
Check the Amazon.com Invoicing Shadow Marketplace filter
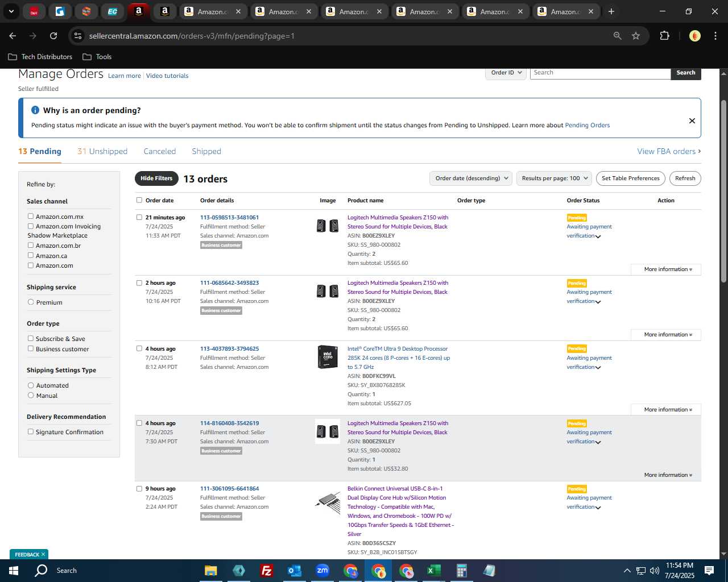[x=31, y=226]
